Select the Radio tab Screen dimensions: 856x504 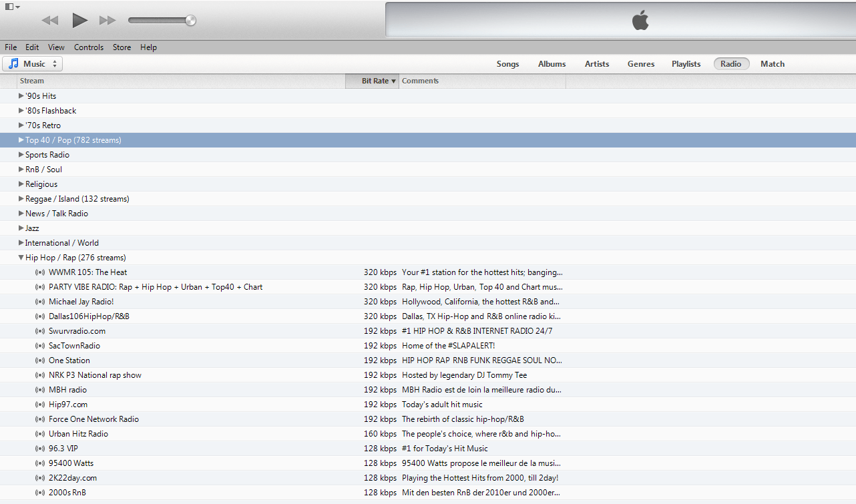pyautogui.click(x=731, y=64)
